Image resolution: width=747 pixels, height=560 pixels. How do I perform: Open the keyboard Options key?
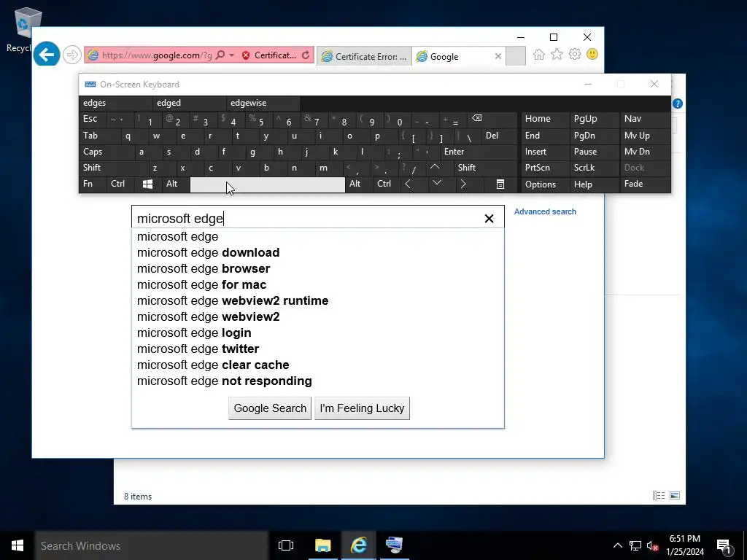(544, 184)
